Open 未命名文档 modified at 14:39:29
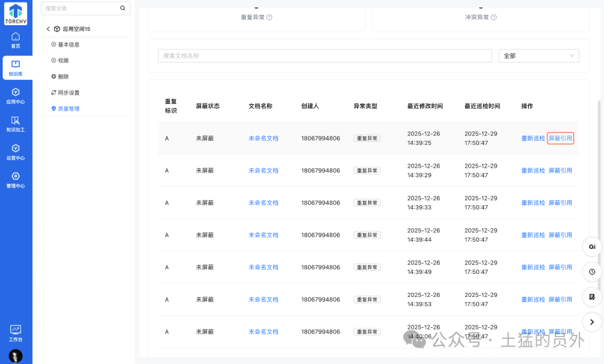Screen dimensions: 604x364 pos(263,171)
